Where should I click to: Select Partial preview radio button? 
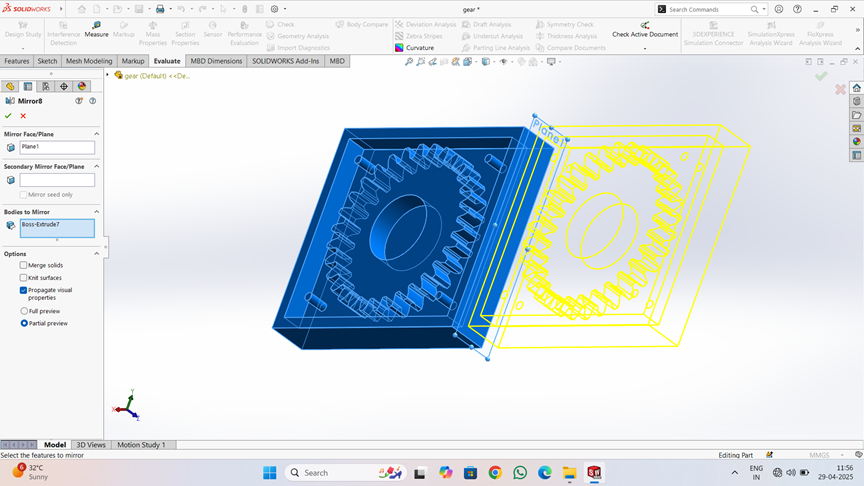pos(24,323)
